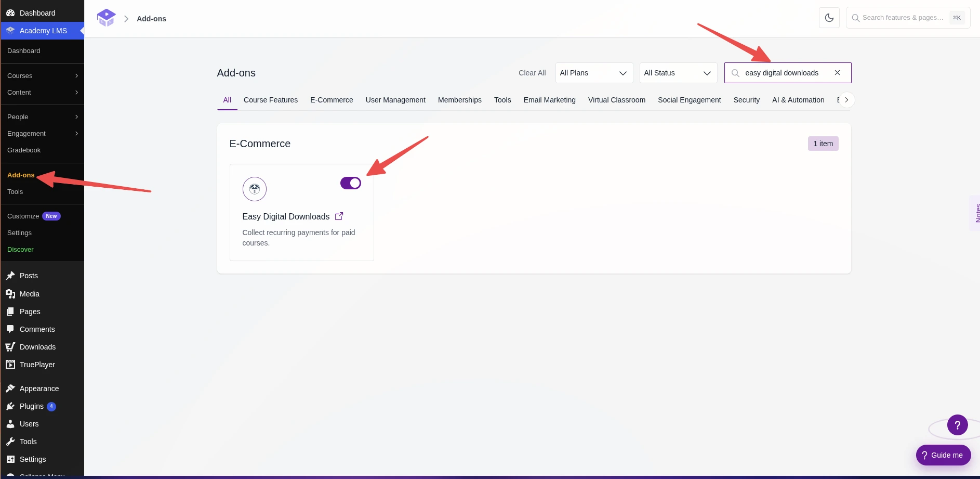
Task: Disable the Easy Digital Downloads add-on toggle
Action: tap(351, 183)
